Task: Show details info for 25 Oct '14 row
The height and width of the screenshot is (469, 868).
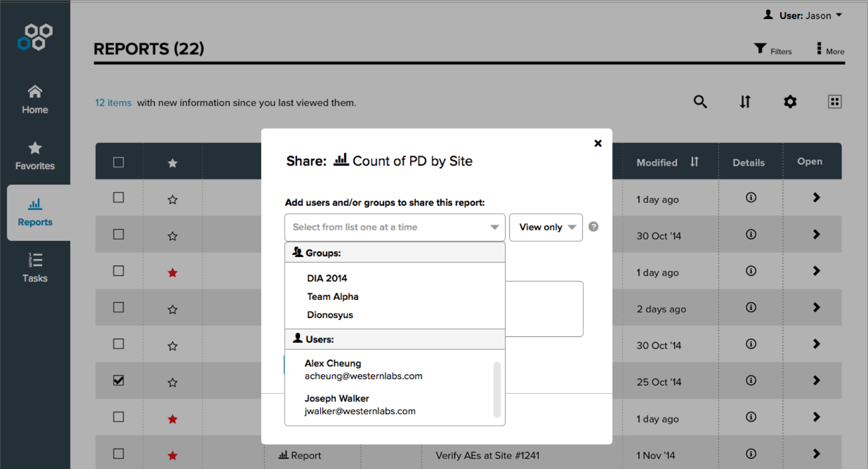Action: pyautogui.click(x=751, y=380)
